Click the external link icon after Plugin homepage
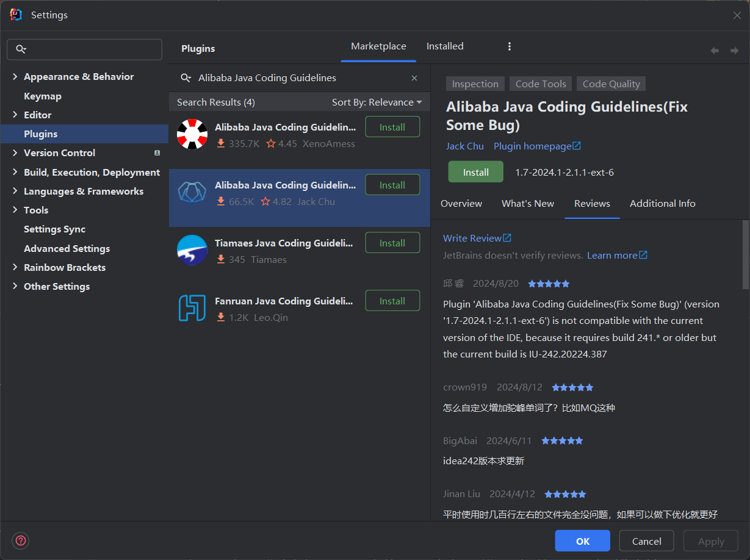This screenshot has width=750, height=560. [x=577, y=146]
